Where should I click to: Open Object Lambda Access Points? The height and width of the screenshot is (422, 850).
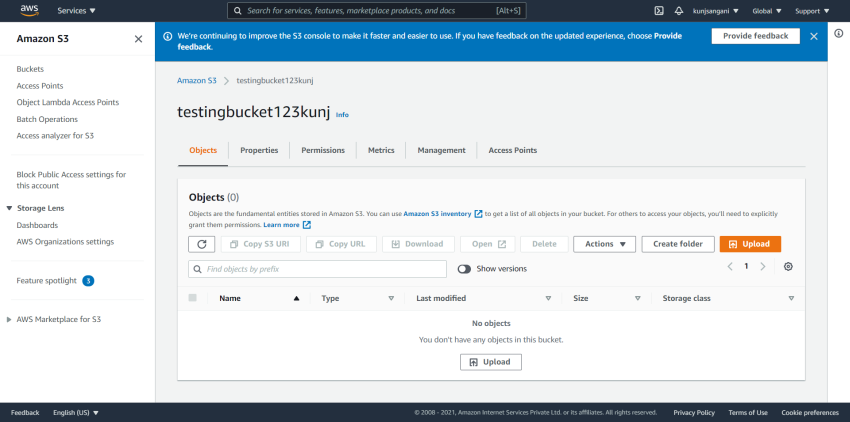click(68, 102)
